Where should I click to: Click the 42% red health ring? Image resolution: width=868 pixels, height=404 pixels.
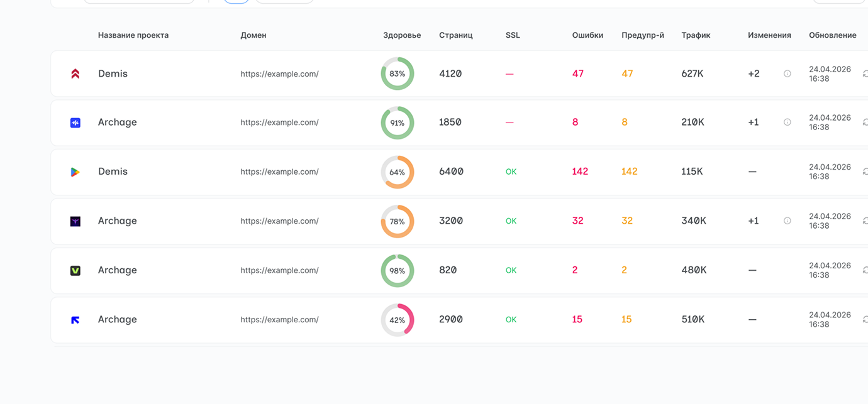398,320
